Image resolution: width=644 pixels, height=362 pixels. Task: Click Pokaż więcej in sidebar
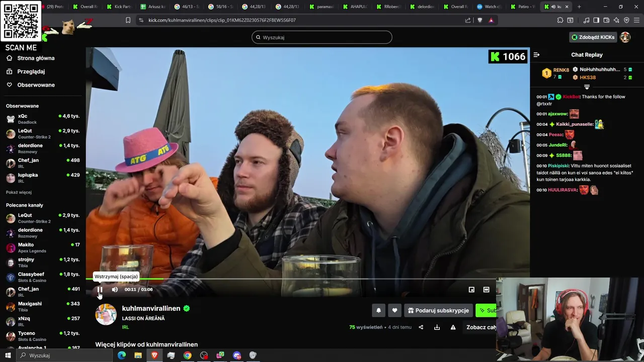click(19, 192)
